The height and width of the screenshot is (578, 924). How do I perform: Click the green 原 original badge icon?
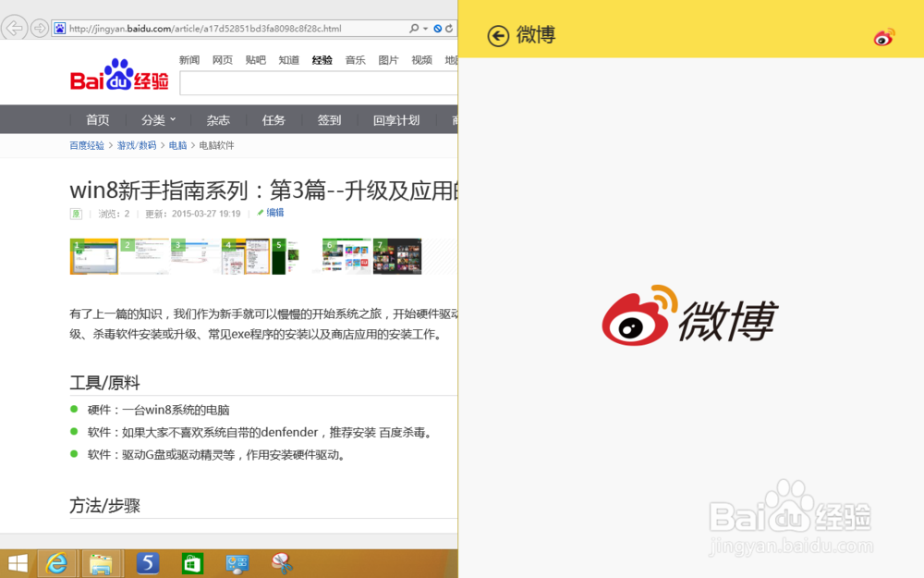coord(76,214)
